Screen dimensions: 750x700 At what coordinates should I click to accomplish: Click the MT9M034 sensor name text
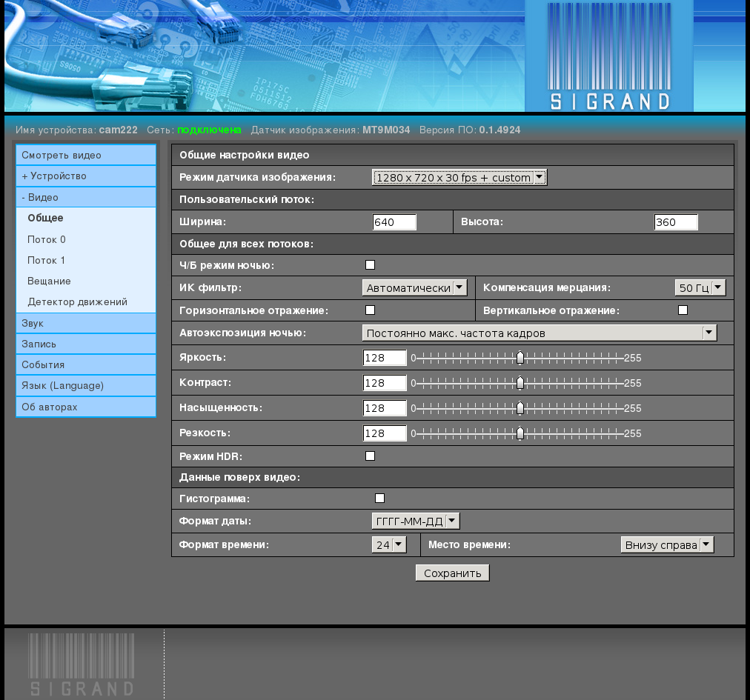pos(386,130)
